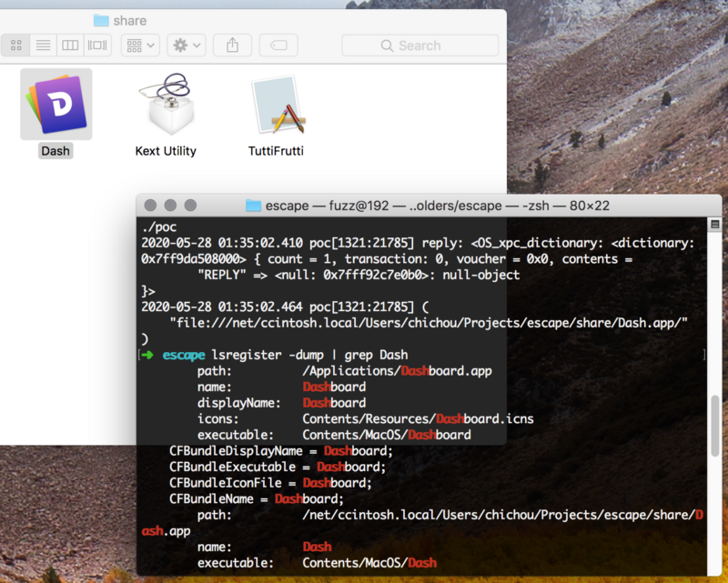Click the Edit Tags button in Finder
Image resolution: width=728 pixels, height=583 pixels.
(278, 45)
